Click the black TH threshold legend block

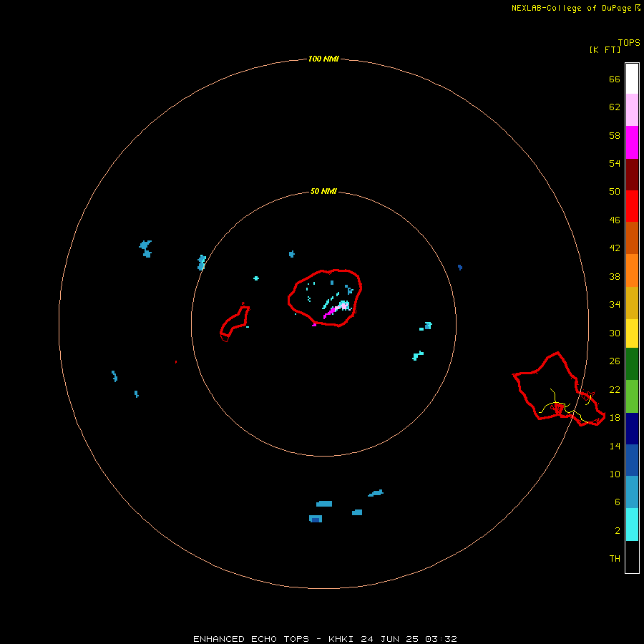pyautogui.click(x=632, y=557)
